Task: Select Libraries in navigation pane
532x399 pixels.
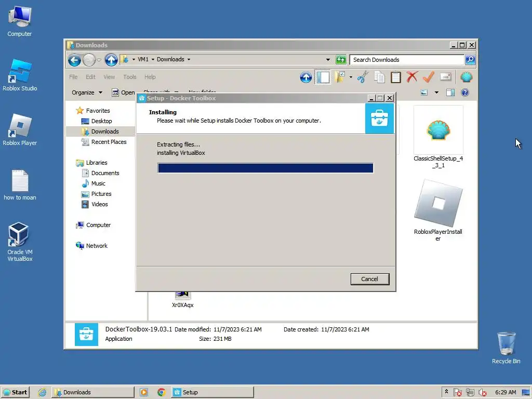Action: (91, 163)
